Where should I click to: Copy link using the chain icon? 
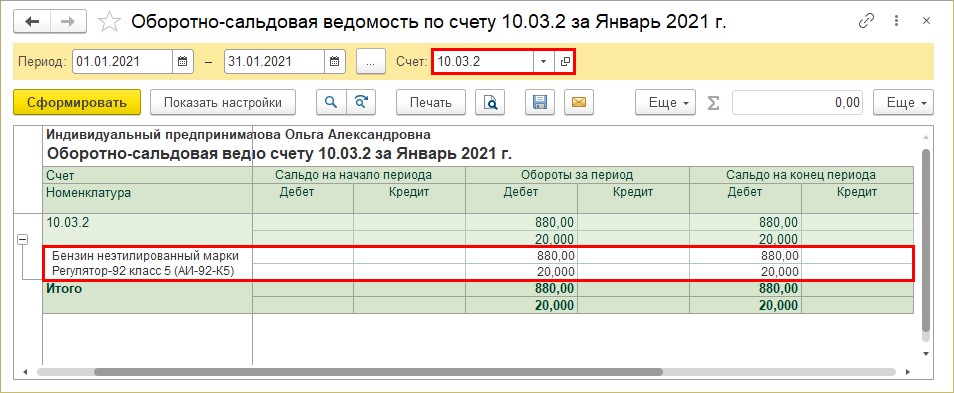click(x=866, y=21)
